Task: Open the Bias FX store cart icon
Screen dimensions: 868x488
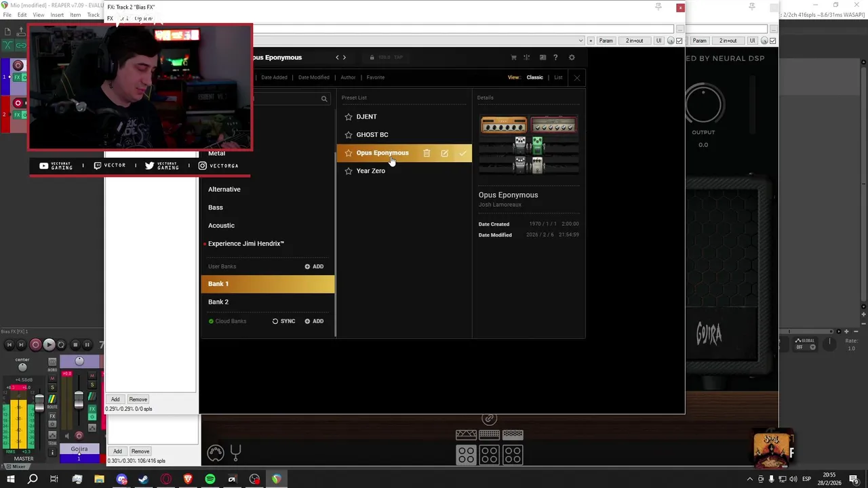Action: pos(513,58)
